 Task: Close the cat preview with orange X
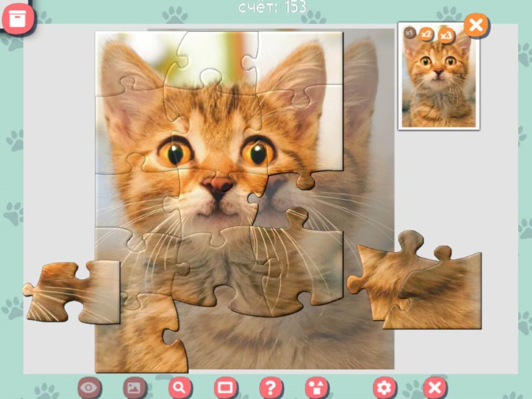(475, 26)
